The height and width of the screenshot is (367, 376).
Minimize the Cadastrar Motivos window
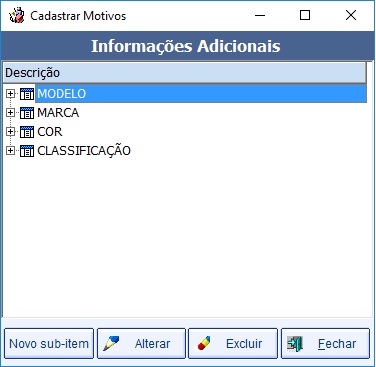pos(260,15)
